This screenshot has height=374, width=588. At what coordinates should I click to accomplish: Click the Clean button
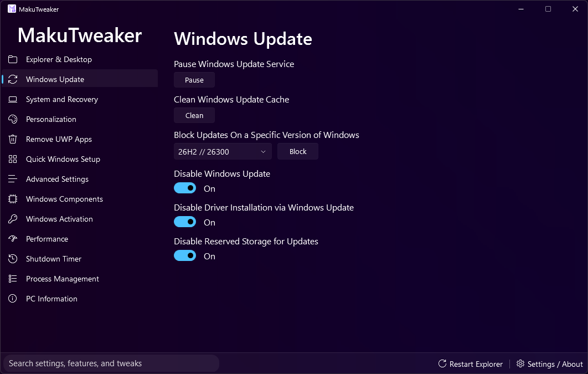[x=194, y=115]
